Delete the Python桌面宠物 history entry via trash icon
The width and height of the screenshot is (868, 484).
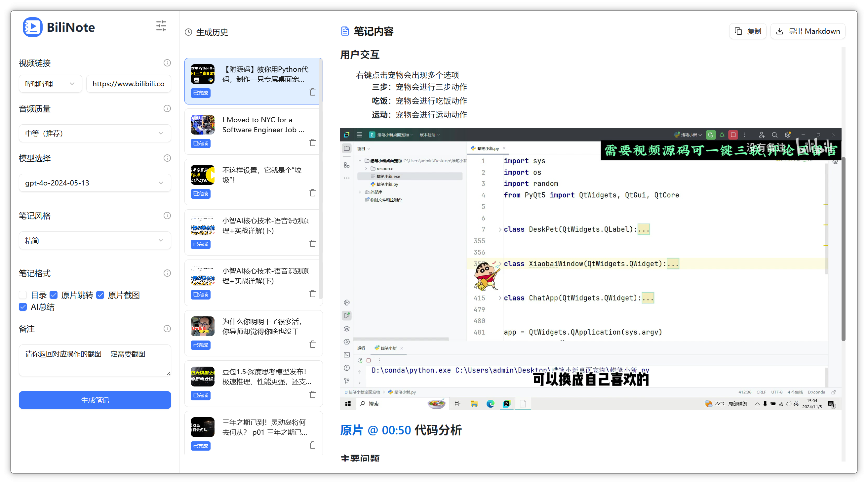tap(313, 92)
